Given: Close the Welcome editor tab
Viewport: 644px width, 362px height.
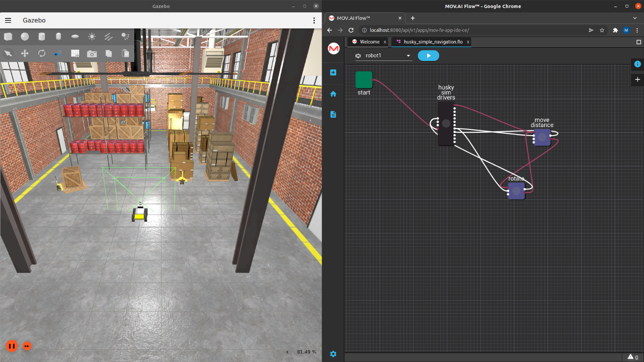Looking at the screenshot, I should click(x=385, y=42).
